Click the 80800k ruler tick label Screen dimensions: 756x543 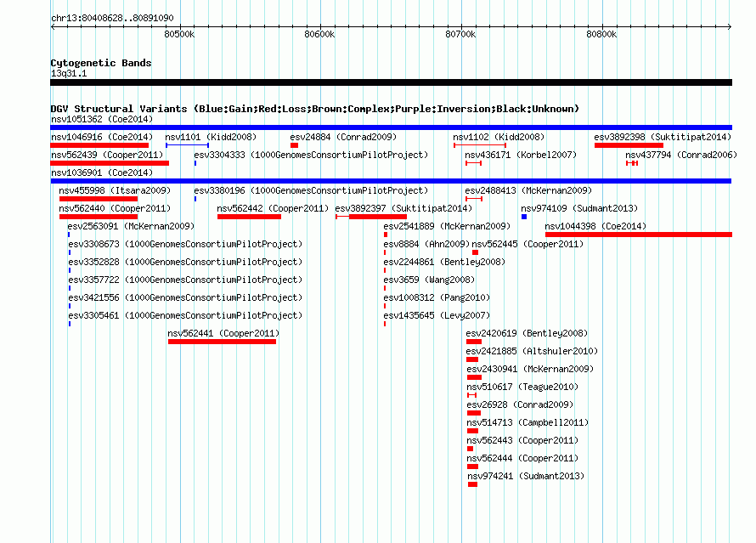pyautogui.click(x=601, y=34)
